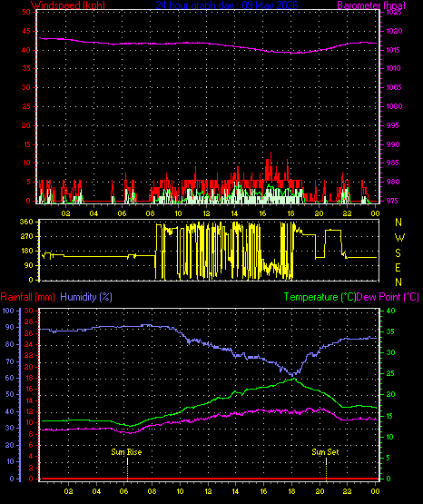The width and height of the screenshot is (423, 504).
Task: Click the blue 60 humidity axis label
Action: (10, 378)
